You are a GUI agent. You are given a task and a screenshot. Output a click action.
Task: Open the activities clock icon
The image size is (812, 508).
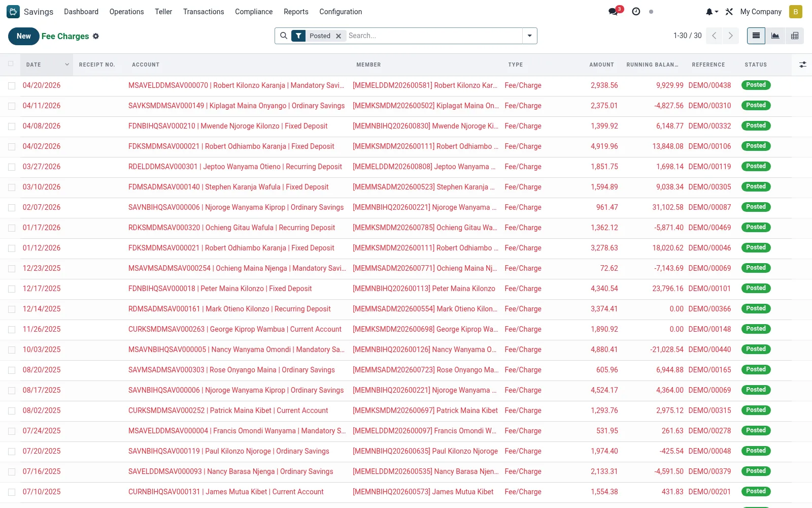[x=636, y=12]
